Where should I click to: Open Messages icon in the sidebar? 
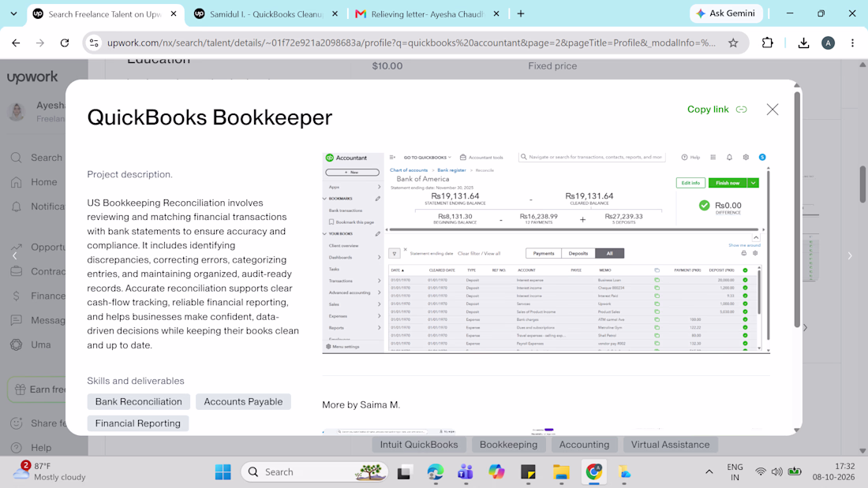17,320
